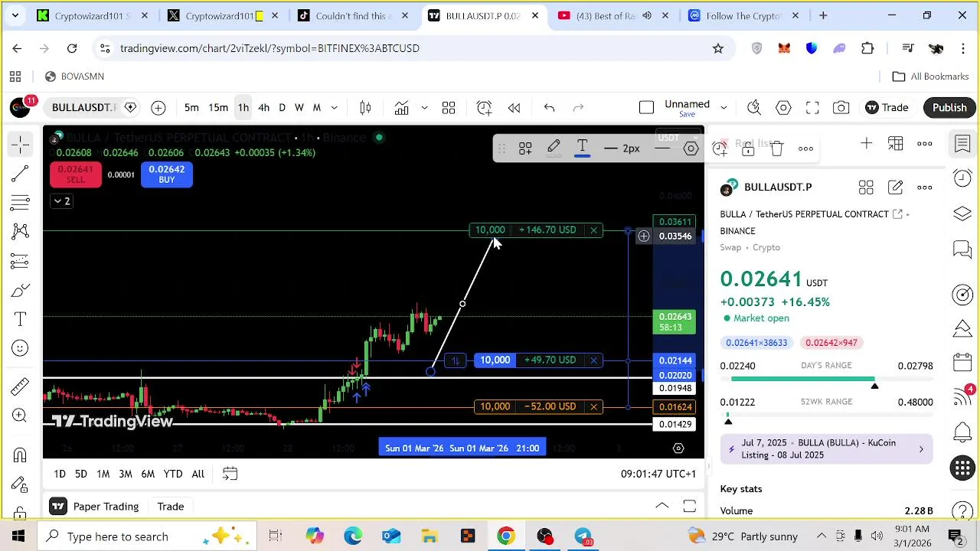This screenshot has width=980, height=551.
Task: Select the text annotation tool in left sidebar
Action: tap(21, 319)
